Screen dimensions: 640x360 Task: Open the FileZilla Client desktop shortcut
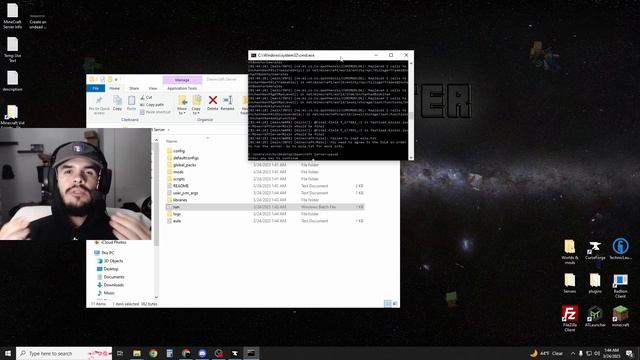pos(570,318)
